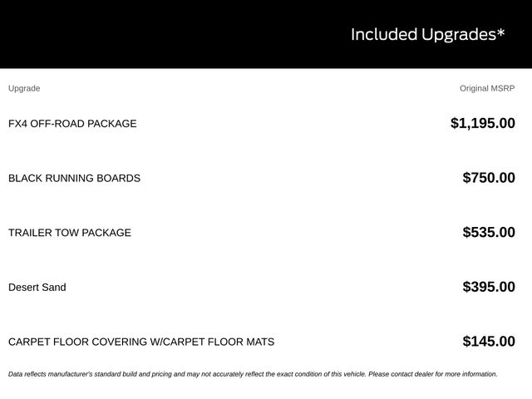Image resolution: width=532 pixels, height=399 pixels.
Task: Click the word 'Upgrades' in the title
Action: 459,35
